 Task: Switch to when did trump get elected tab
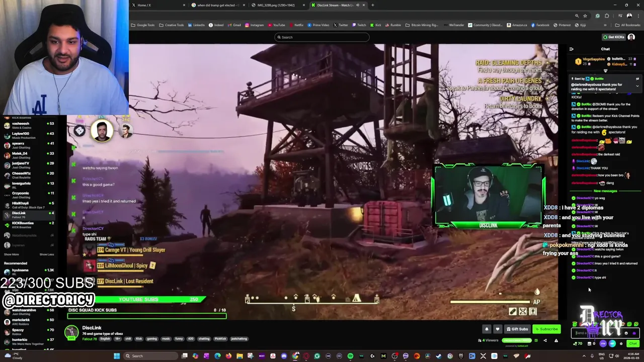218,5
